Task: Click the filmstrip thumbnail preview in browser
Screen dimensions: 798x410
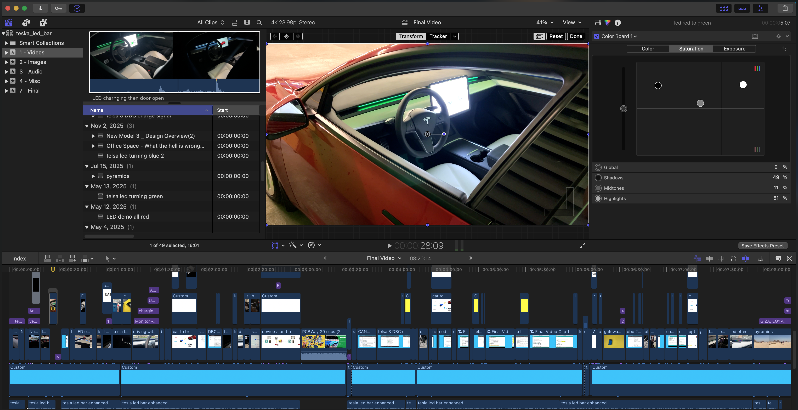Action: pyautogui.click(x=175, y=62)
